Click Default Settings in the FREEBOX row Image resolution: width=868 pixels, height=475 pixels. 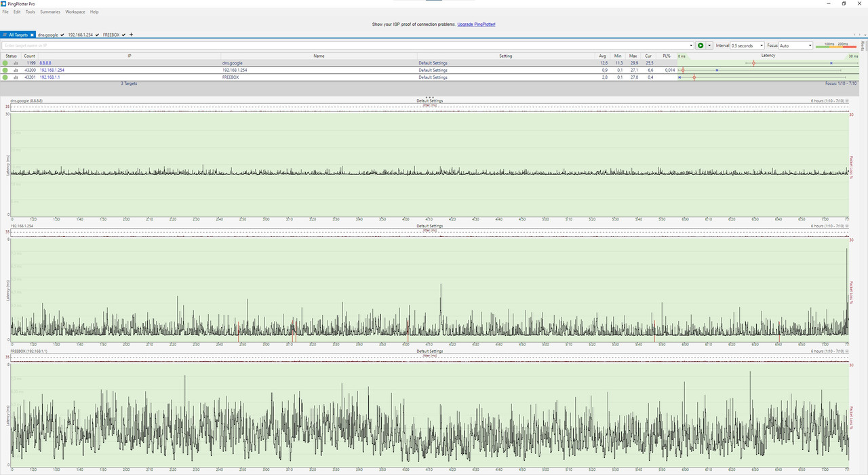(x=433, y=77)
